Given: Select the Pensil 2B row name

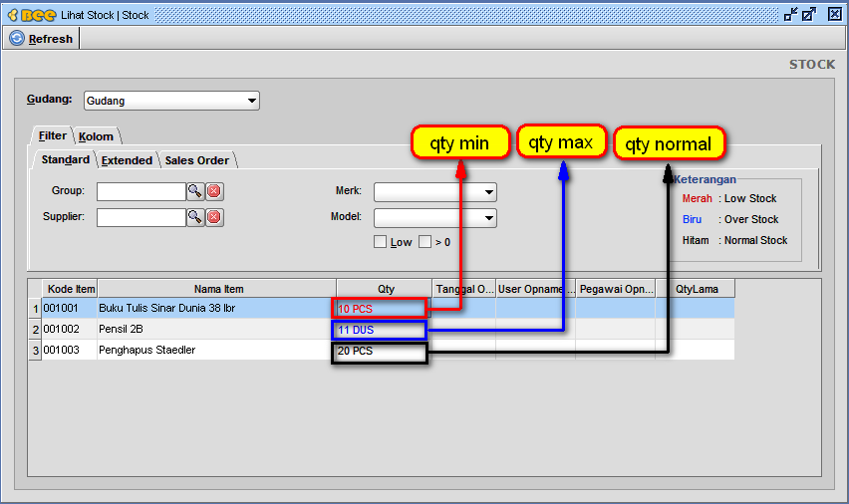Looking at the screenshot, I should 216,329.
